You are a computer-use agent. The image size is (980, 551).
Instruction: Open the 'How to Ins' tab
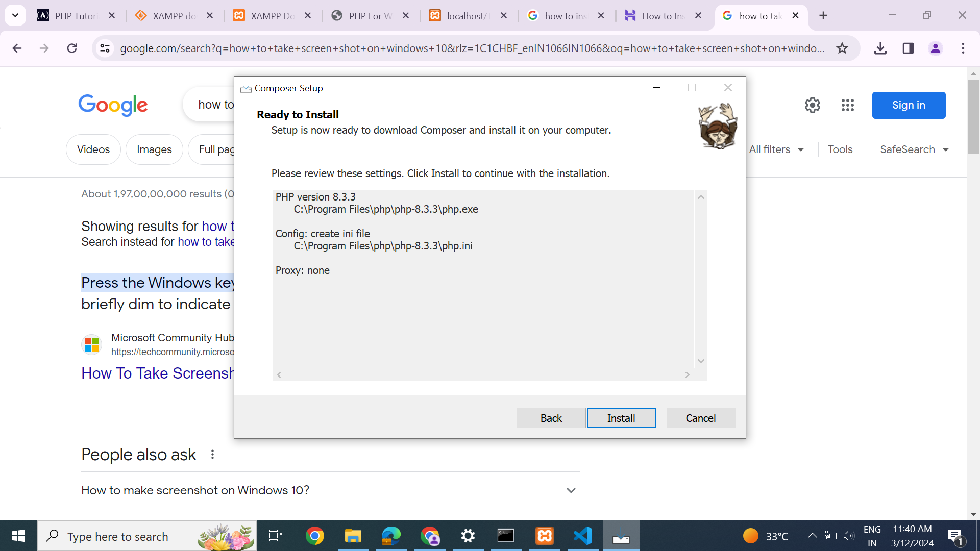click(663, 16)
